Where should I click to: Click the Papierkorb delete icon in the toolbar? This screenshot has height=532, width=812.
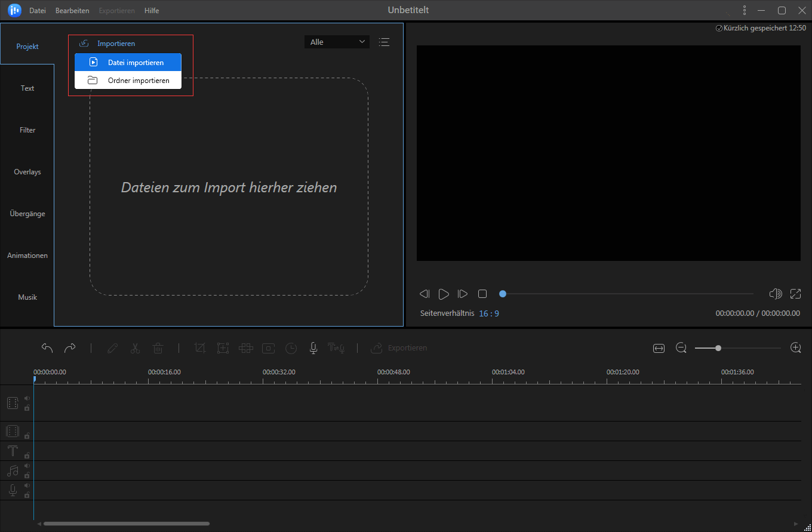tap(158, 348)
